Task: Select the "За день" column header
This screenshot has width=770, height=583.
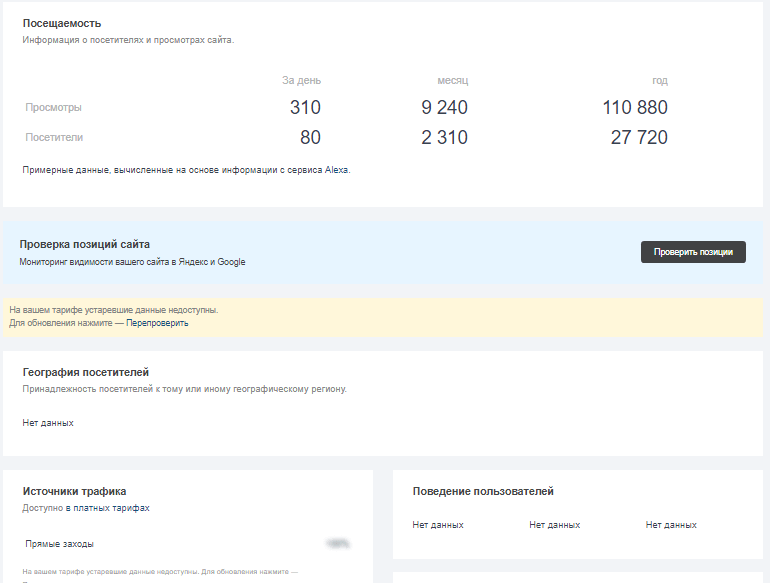Action: pyautogui.click(x=301, y=80)
